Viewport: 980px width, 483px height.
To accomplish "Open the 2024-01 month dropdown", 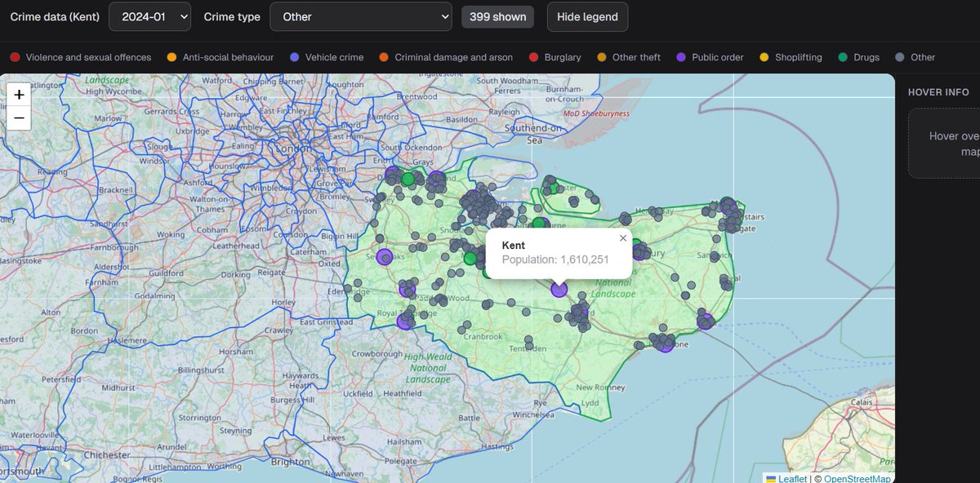I will pos(149,16).
